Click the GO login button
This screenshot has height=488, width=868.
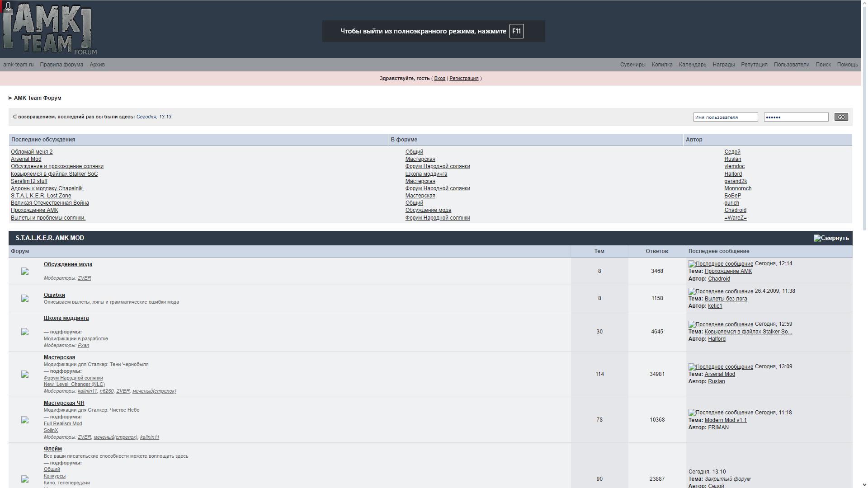[841, 117]
